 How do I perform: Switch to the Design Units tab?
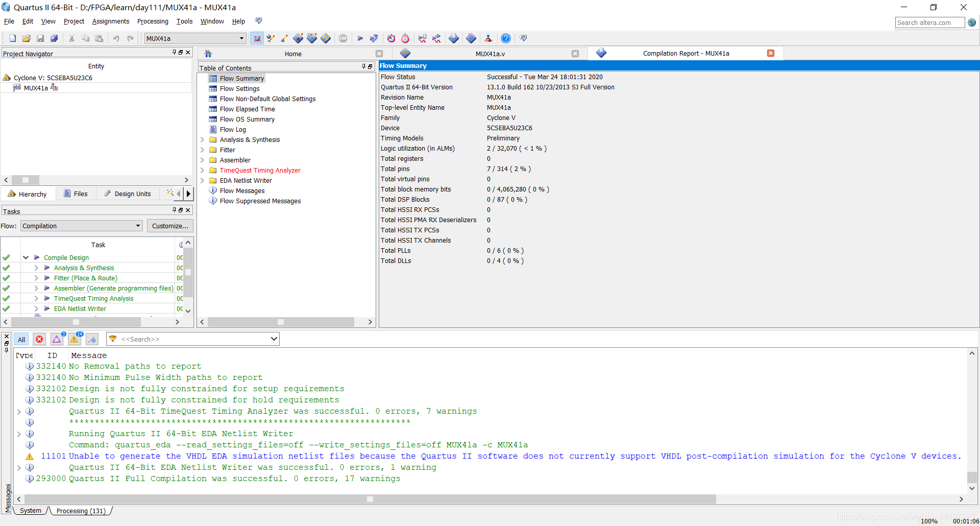coord(128,194)
